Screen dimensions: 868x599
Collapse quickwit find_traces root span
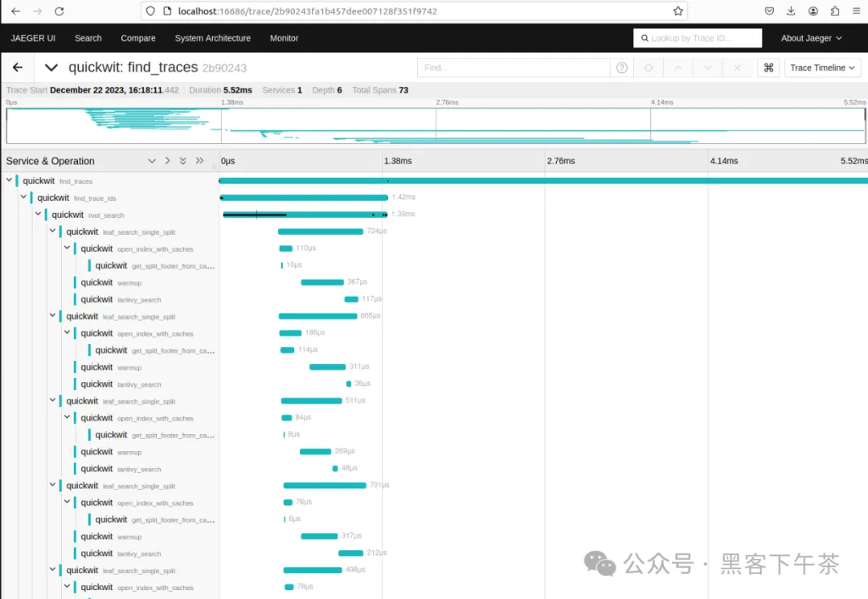tap(10, 180)
